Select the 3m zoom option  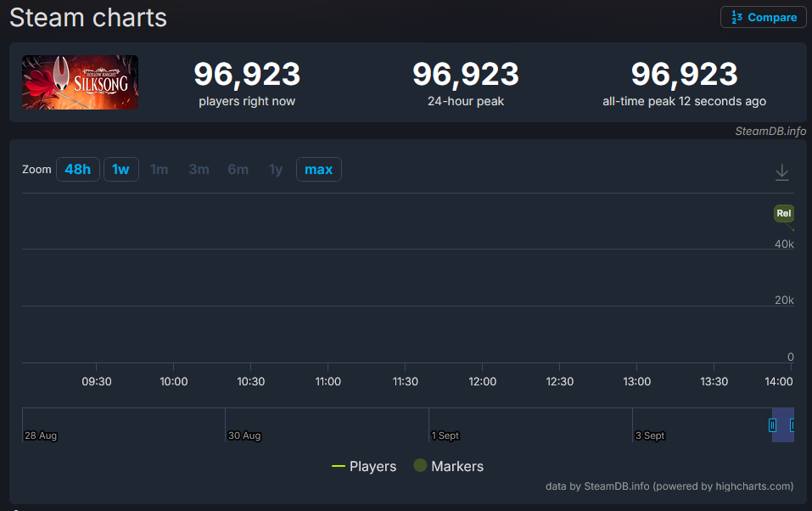(x=199, y=170)
